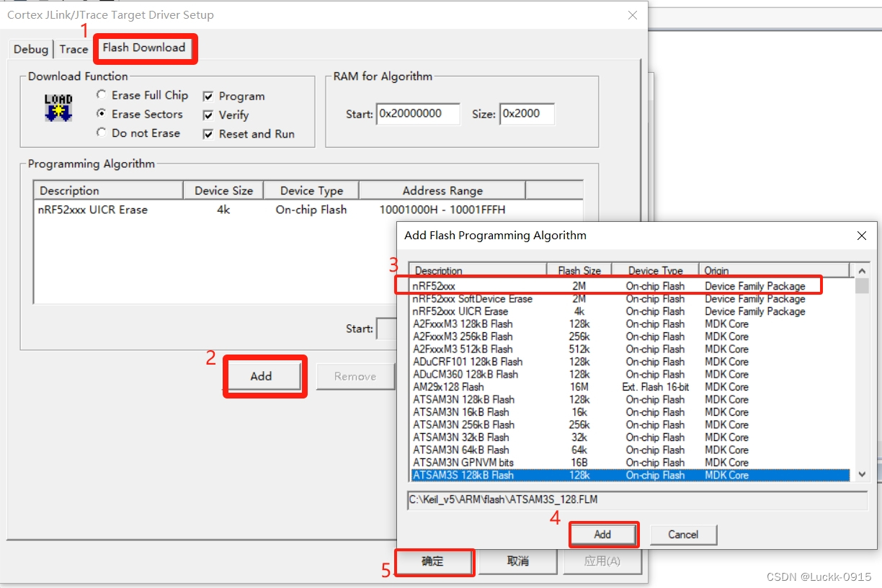Sort by Flash Size column header
This screenshot has height=588, width=882.
579,270
